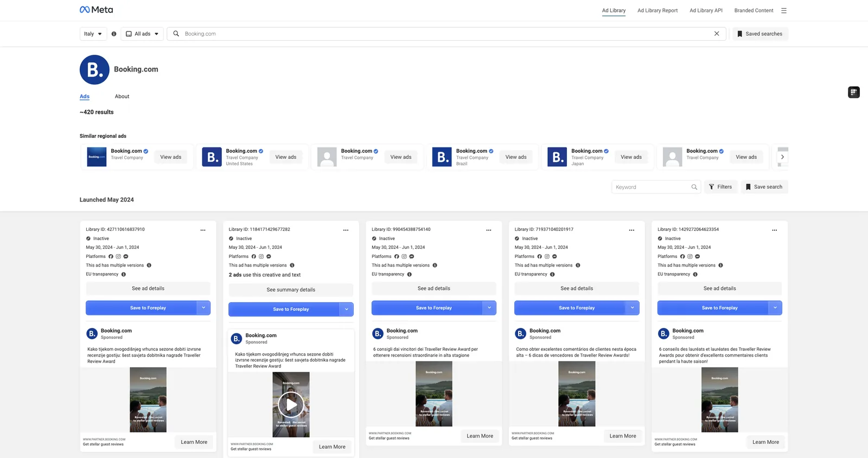This screenshot has width=868, height=458.
Task: Click Learn More on ad 719371040201917
Action: click(x=623, y=436)
